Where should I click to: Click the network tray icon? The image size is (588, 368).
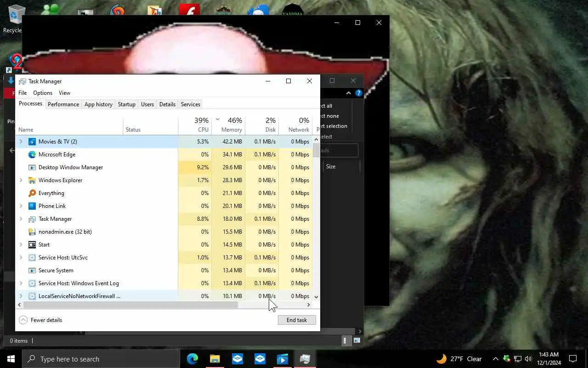tap(518, 359)
